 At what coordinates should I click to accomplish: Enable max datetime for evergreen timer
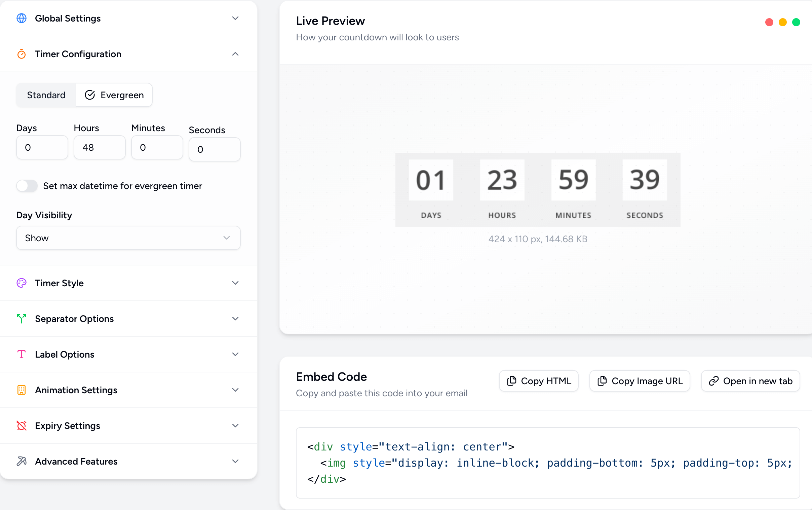point(27,186)
